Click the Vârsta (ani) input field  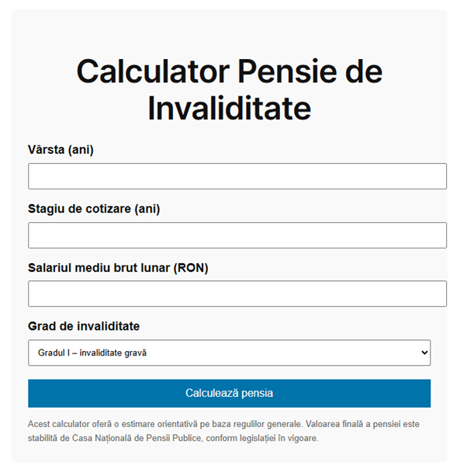[x=237, y=176]
